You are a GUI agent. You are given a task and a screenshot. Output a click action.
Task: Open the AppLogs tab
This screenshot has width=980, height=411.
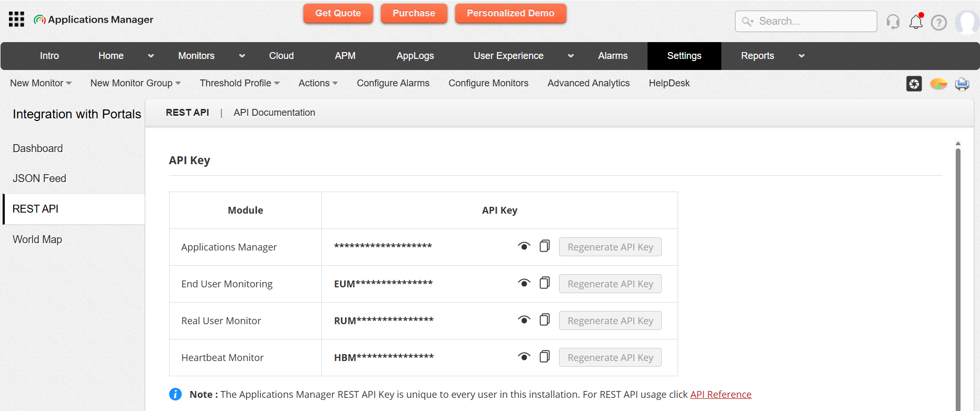pyautogui.click(x=415, y=56)
